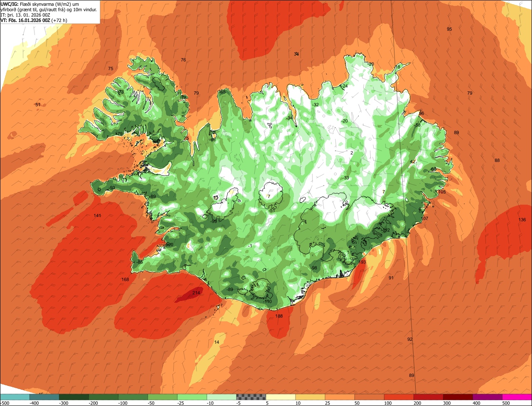Image resolution: width=532 pixels, height=406 pixels.
Task: Select the pale green swatch between -10 and -5
Action: (x=222, y=397)
